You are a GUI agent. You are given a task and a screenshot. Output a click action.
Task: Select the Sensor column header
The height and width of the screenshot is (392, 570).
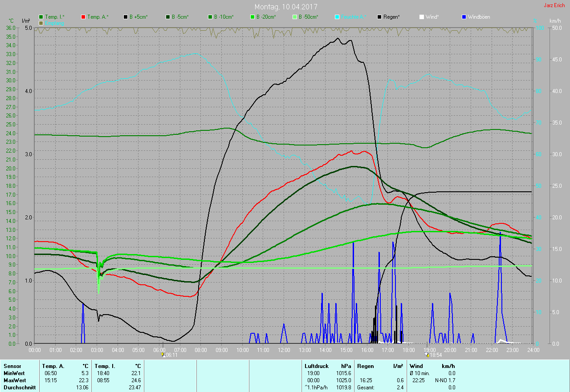coord(12,366)
